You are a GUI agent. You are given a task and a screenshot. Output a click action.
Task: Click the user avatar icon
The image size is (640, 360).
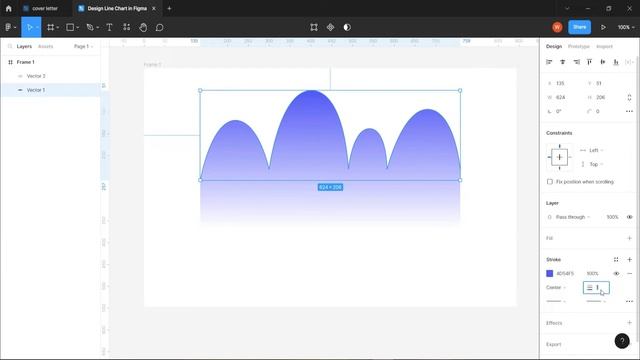pyautogui.click(x=557, y=27)
